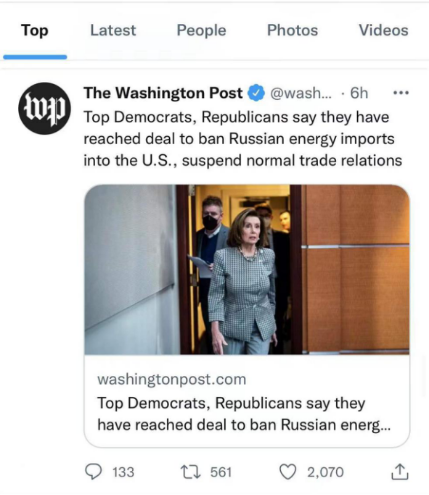
Task: Open the link card headline text
Action: (244, 414)
